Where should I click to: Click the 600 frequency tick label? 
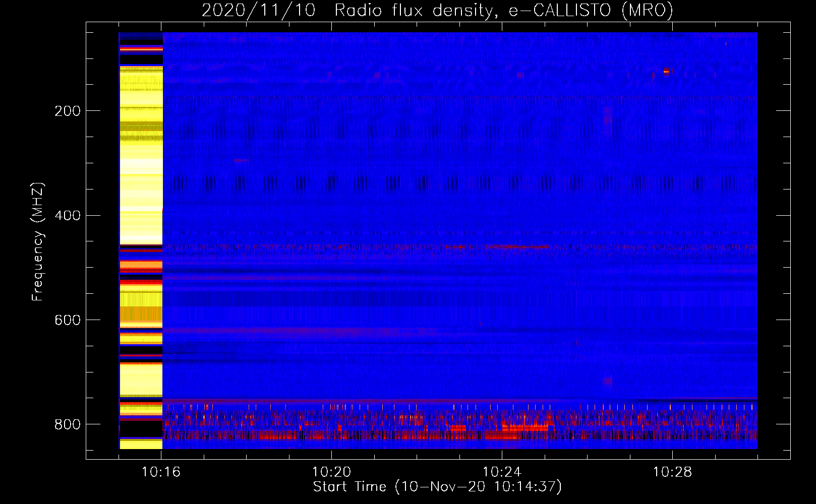pos(68,321)
